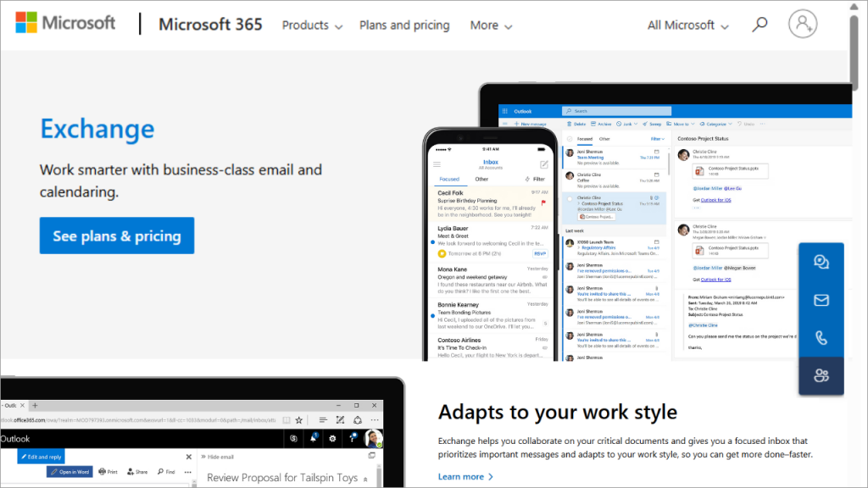Click the phone icon in the contact panel
The width and height of the screenshot is (868, 488).
(821, 337)
